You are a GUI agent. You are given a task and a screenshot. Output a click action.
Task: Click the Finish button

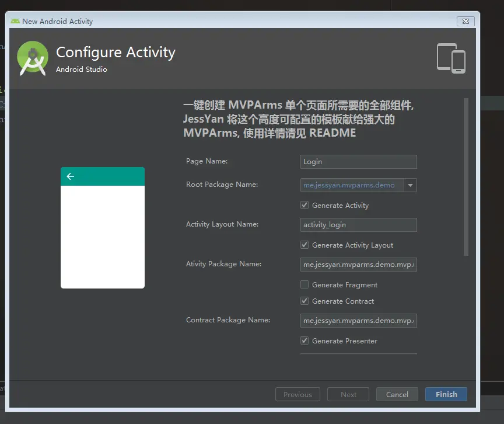click(x=446, y=394)
